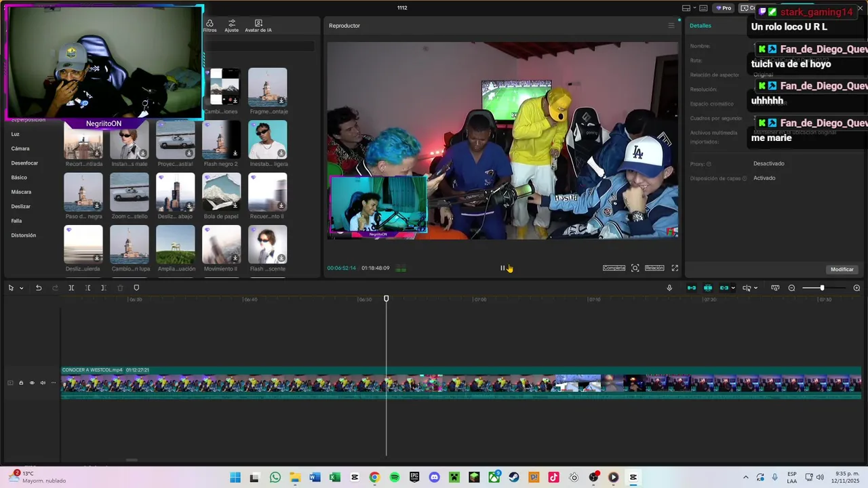Mute the video track audio
Screen dimensions: 868x488
tap(43, 383)
